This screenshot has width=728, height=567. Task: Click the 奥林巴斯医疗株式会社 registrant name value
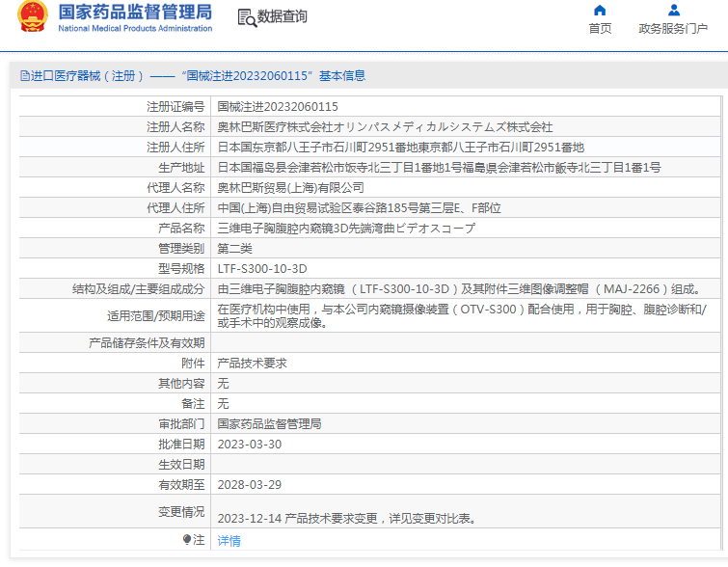(385, 126)
